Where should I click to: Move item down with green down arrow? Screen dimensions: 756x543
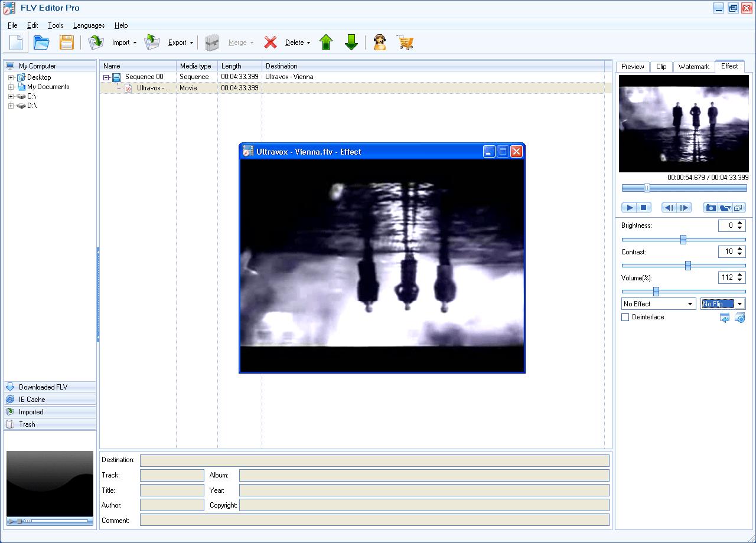(351, 42)
